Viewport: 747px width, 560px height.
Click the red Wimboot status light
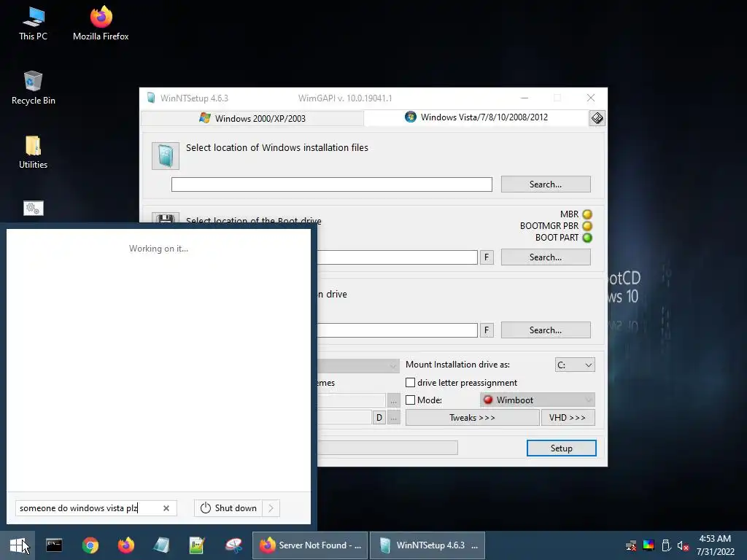pos(488,400)
